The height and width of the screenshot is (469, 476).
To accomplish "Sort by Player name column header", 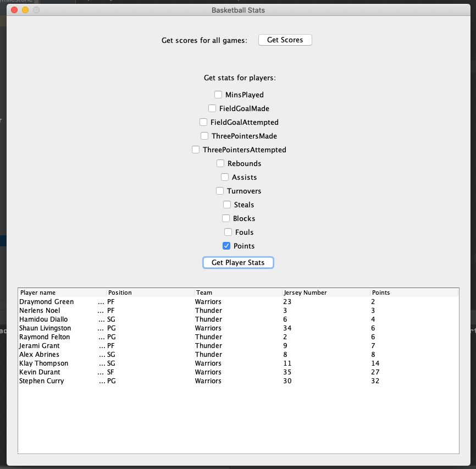I will [x=62, y=293].
